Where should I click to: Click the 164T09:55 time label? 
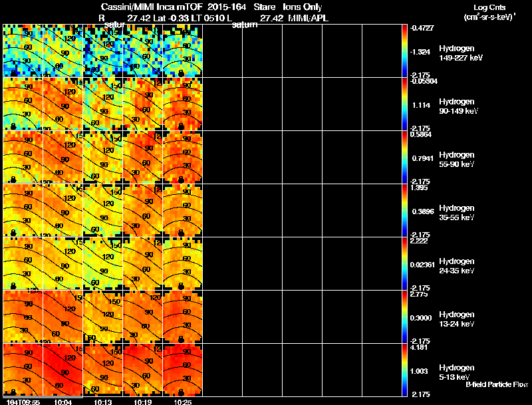point(23,402)
